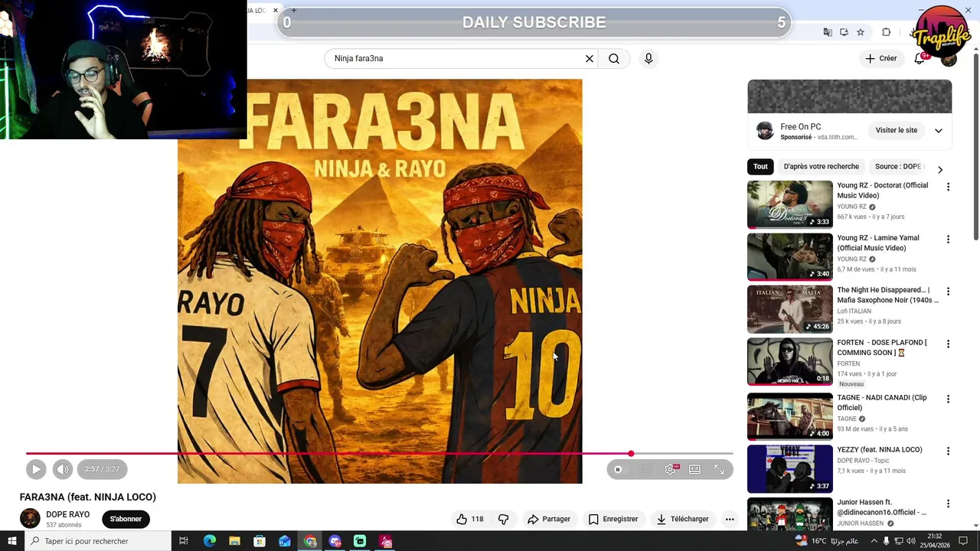Screen dimensions: 980x551
Task: Click the Taper ici pour rechercher box
Action: 98,541
